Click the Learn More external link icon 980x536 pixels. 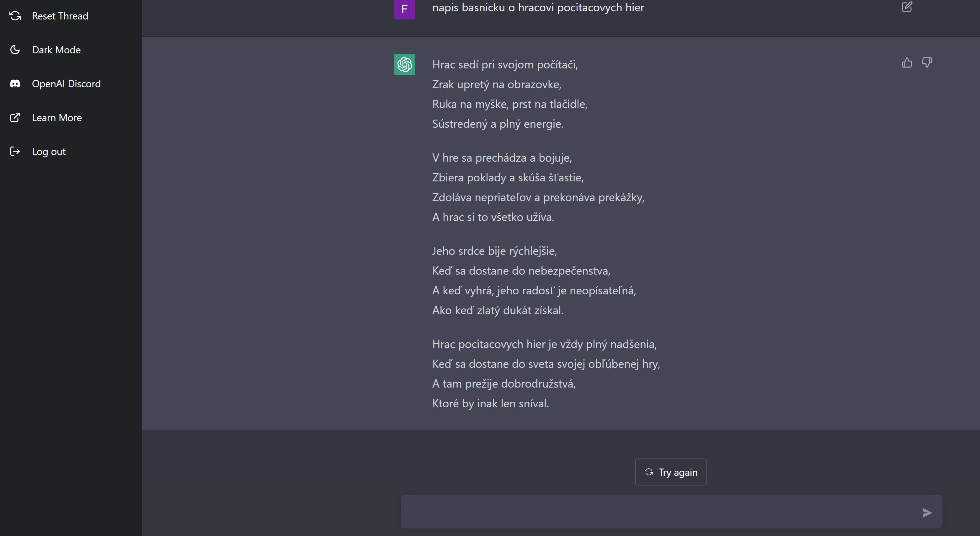15,118
